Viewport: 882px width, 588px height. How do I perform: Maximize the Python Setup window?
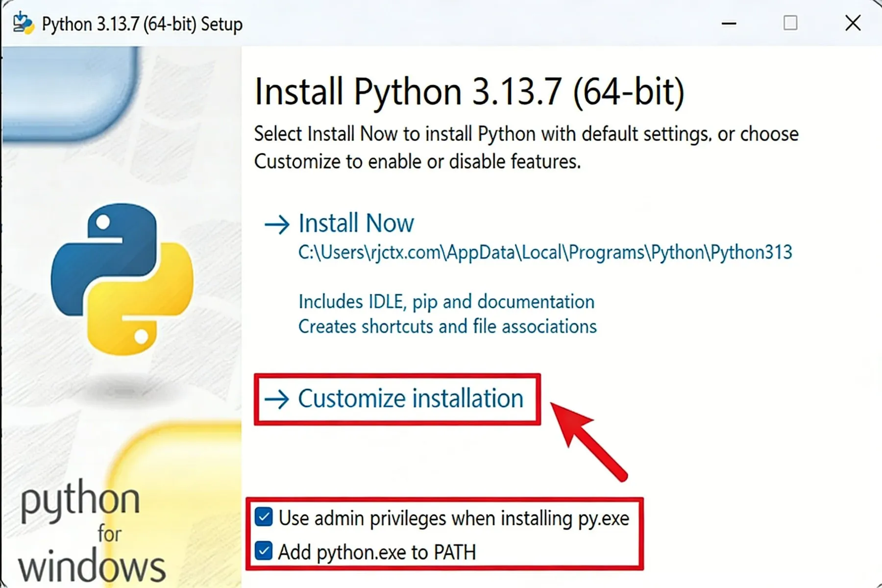tap(790, 23)
